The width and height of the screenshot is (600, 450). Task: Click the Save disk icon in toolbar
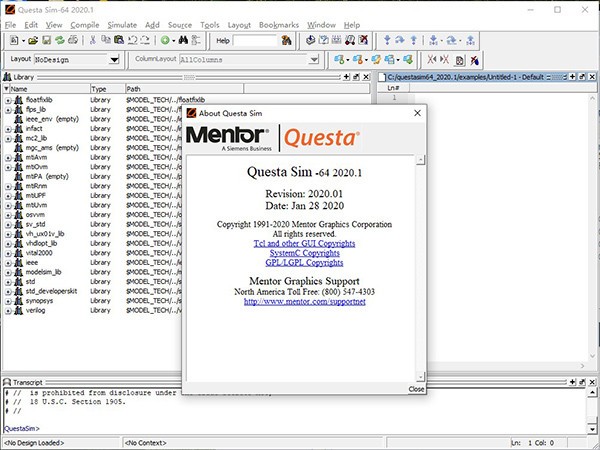point(46,40)
